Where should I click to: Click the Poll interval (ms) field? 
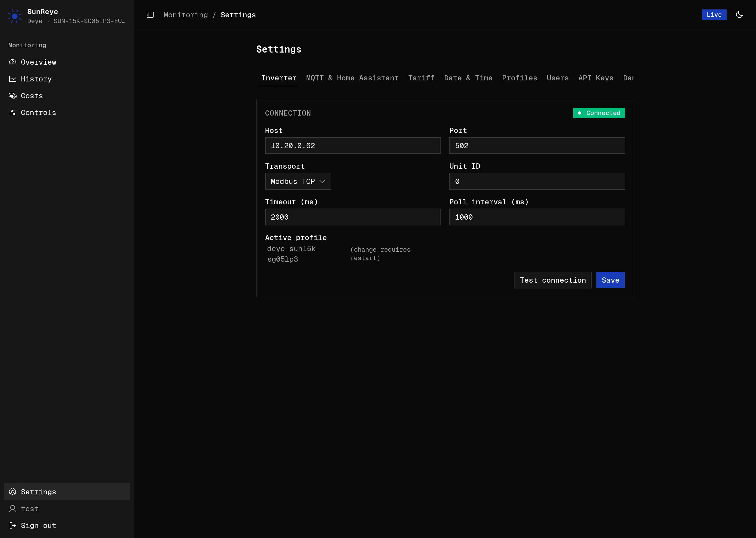[x=537, y=217]
